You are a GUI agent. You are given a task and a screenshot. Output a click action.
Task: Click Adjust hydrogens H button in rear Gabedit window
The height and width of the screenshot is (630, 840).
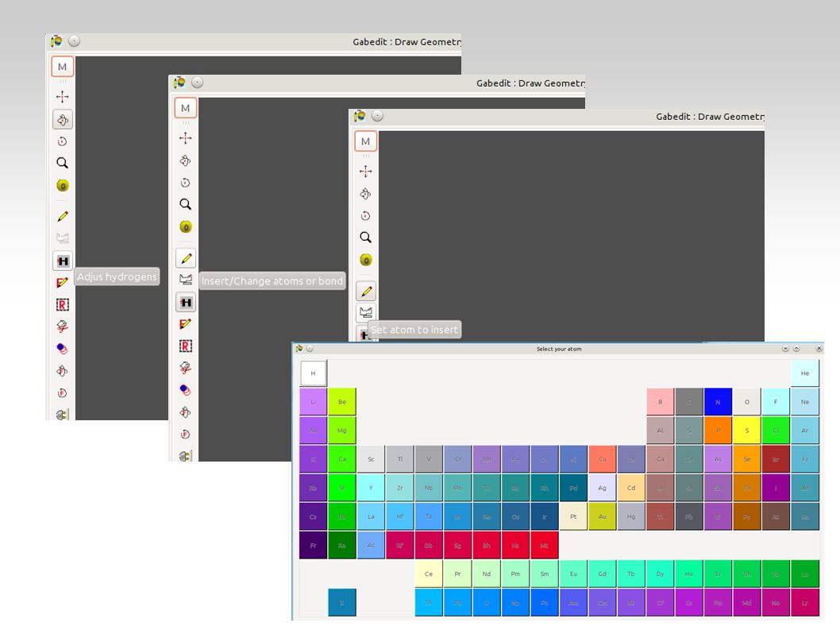coord(63,261)
